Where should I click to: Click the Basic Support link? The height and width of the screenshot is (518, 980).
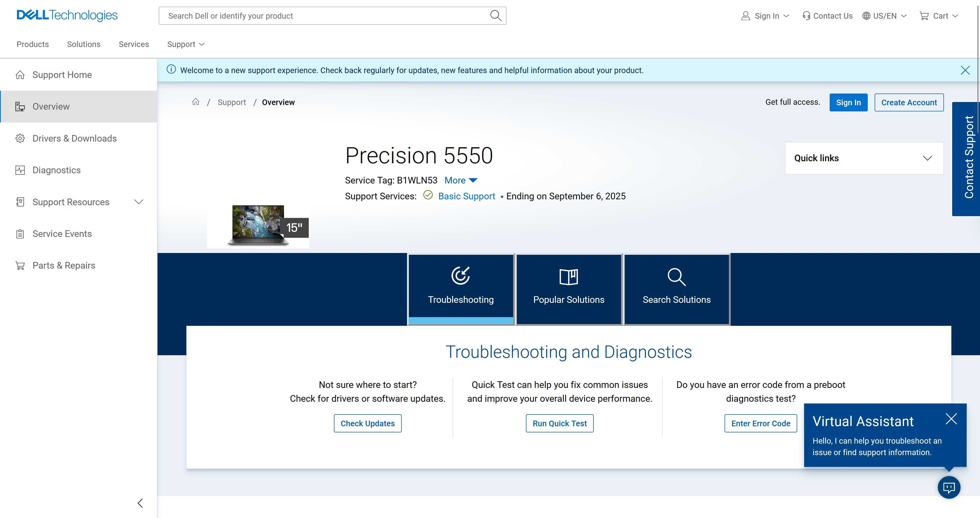466,196
